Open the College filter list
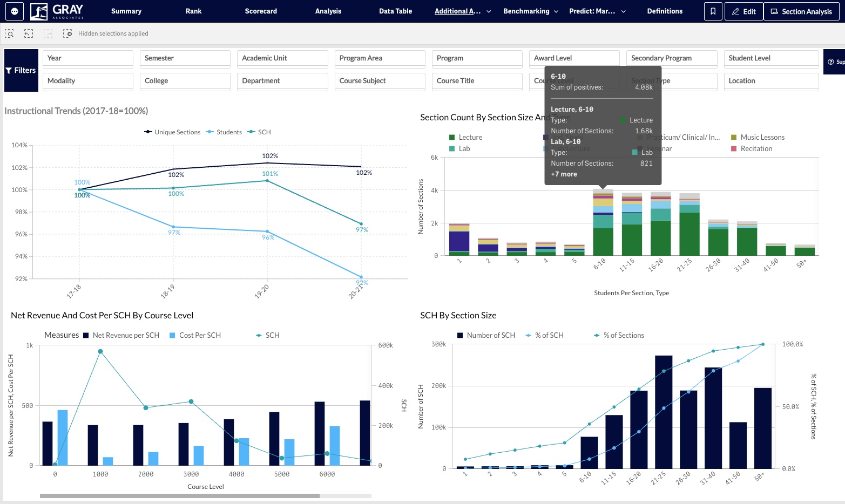845x504 pixels. click(185, 81)
